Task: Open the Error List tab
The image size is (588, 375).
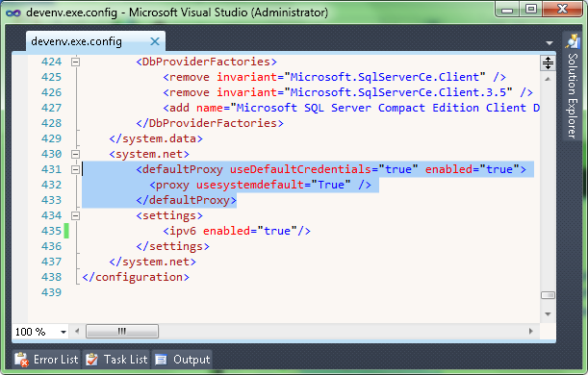Action: (46, 360)
